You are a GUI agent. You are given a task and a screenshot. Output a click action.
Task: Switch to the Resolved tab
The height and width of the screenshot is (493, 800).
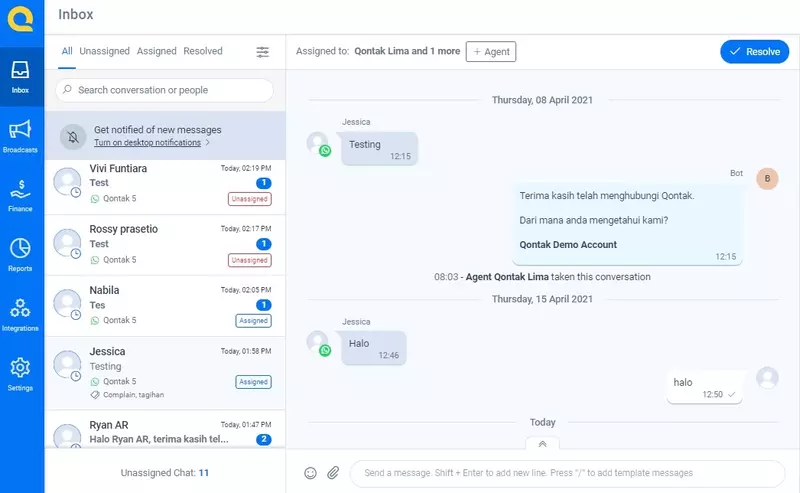pyautogui.click(x=203, y=51)
